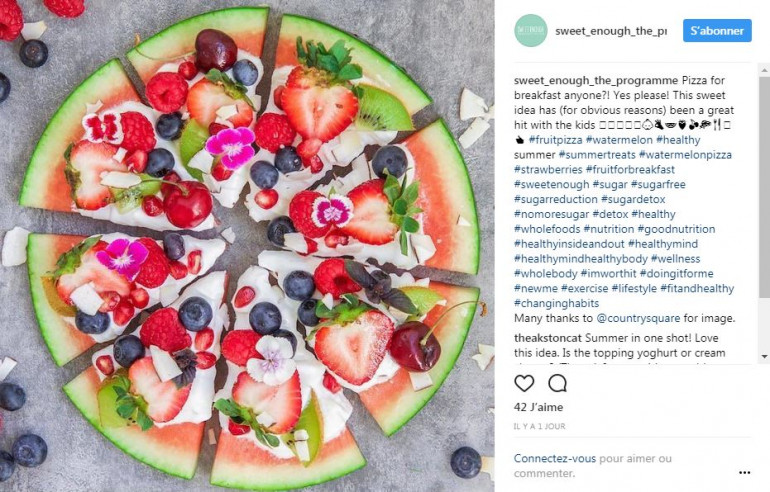
Task: Select the #changinghabits hashtag
Action: [556, 303]
